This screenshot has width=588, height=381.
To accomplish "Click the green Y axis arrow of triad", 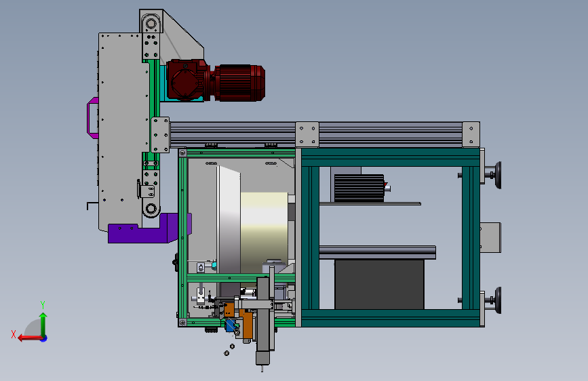I will (x=43, y=325).
